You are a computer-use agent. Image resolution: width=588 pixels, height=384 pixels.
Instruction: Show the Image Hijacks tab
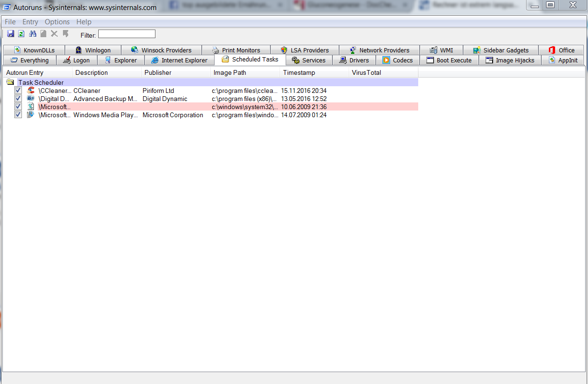(510, 60)
